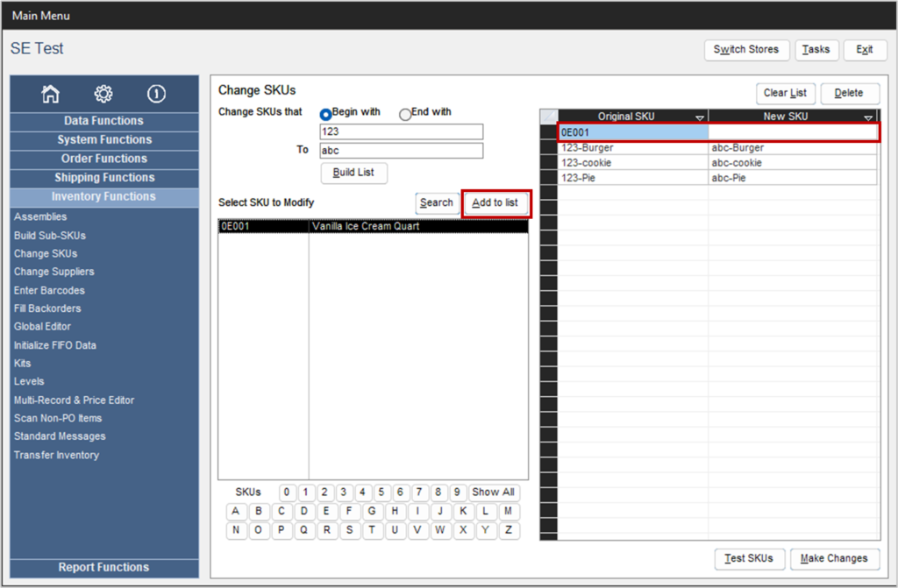Open the Inventory Functions menu
Viewport: 898px width, 588px height.
tap(103, 197)
